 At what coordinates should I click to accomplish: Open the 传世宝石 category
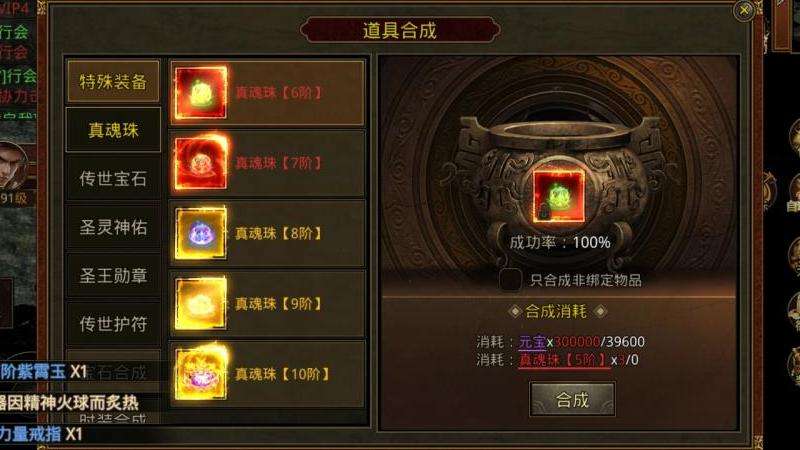(x=113, y=178)
